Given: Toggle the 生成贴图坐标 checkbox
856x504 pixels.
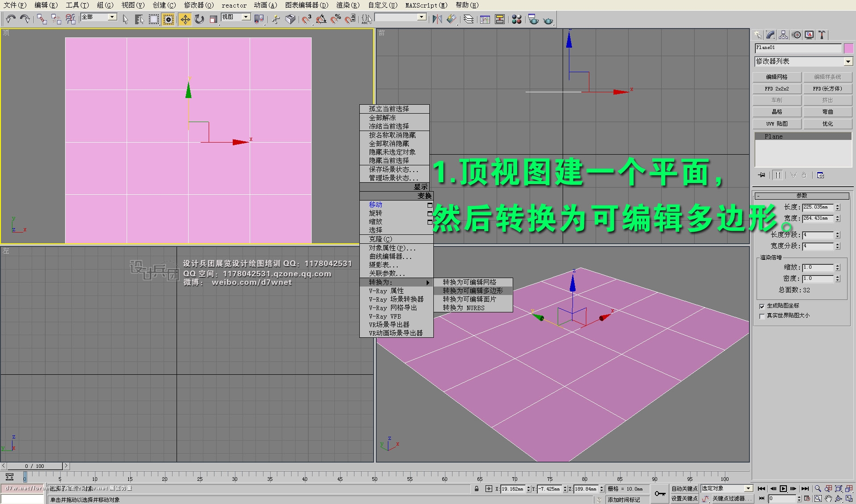Looking at the screenshot, I should (x=762, y=306).
